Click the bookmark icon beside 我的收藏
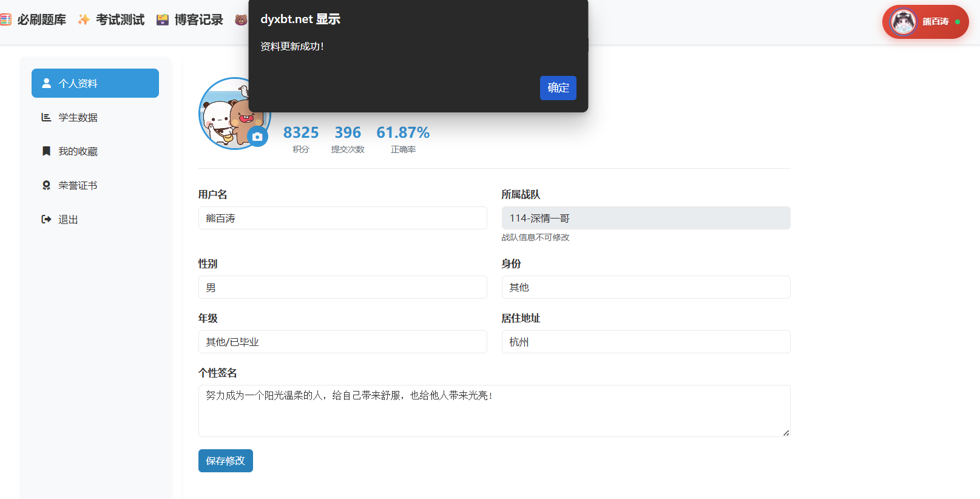This screenshot has width=980, height=499. (46, 151)
